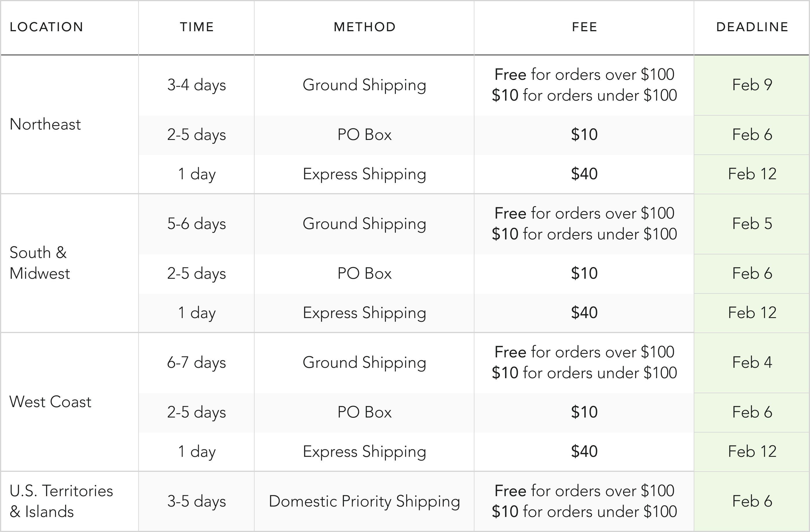Image resolution: width=810 pixels, height=532 pixels.
Task: Click the Northeast location cell
Action: coord(45,124)
